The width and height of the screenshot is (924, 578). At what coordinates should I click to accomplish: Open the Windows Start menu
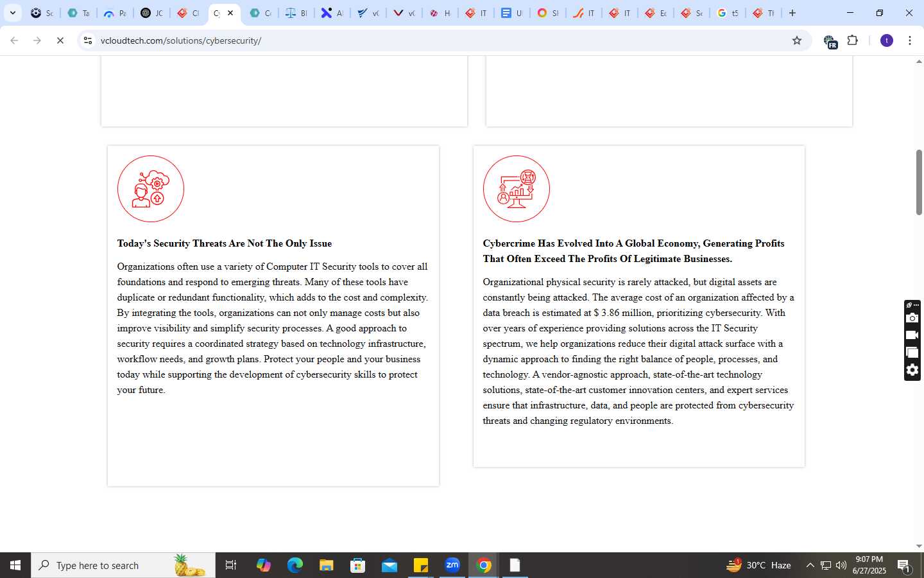tap(15, 565)
